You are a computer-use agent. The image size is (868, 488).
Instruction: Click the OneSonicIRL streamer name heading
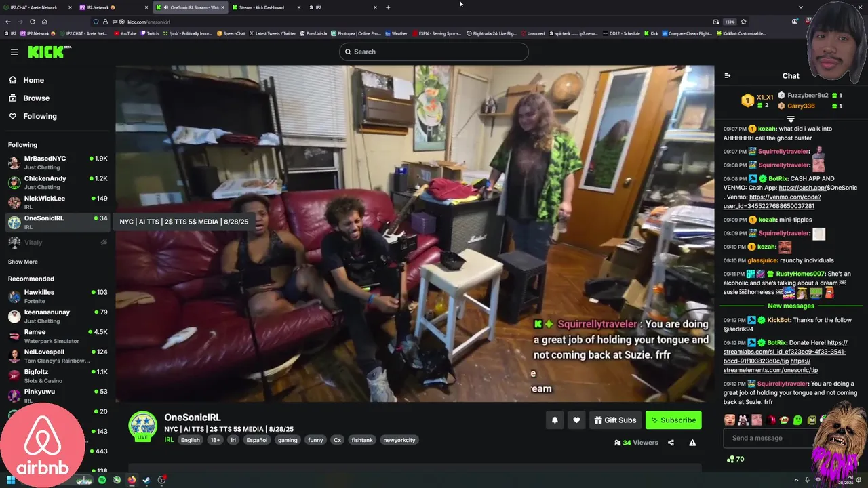click(193, 418)
